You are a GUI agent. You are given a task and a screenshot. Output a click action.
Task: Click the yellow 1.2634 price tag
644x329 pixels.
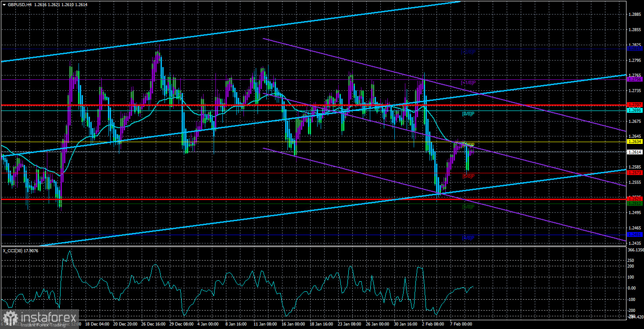tap(635, 142)
